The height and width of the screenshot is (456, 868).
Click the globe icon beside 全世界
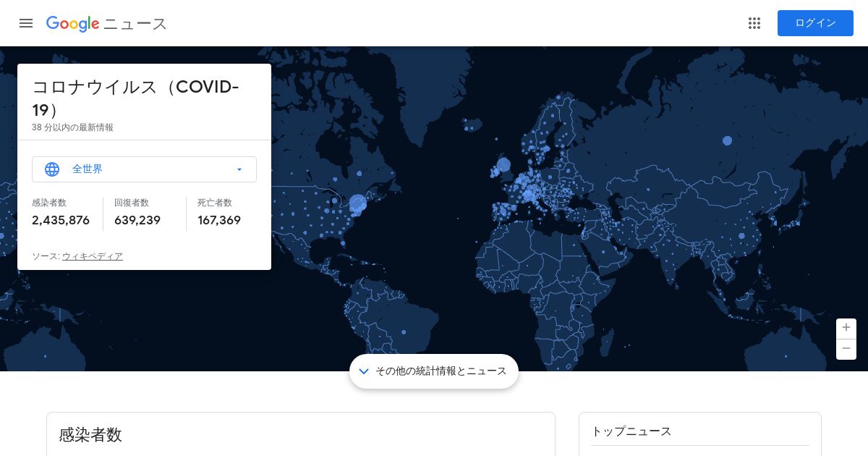point(52,169)
